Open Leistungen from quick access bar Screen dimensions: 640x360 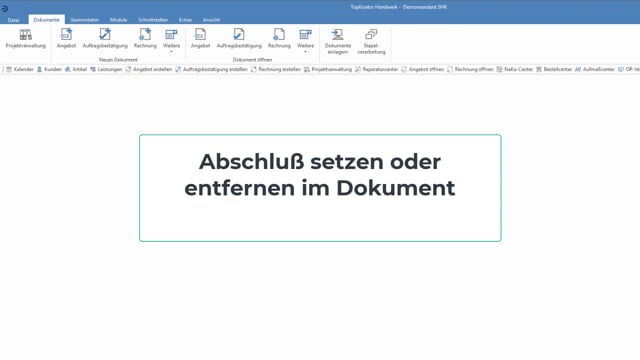pyautogui.click(x=106, y=69)
